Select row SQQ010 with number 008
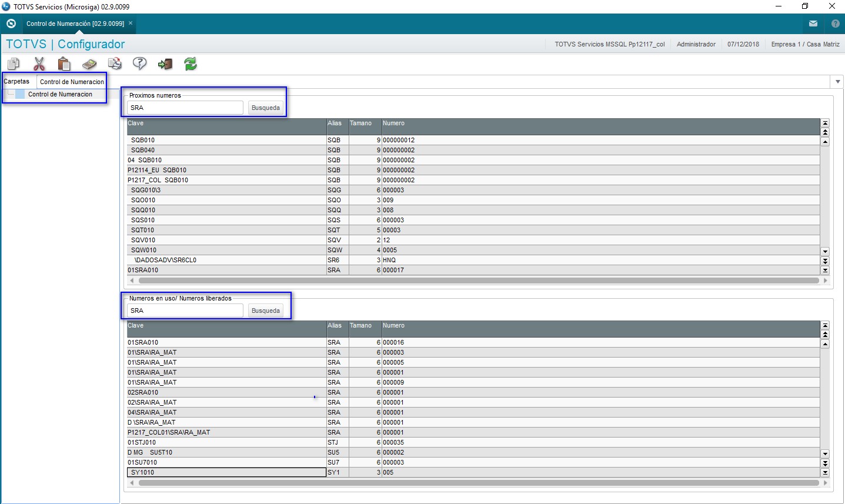Screen dimensions: 845x504 click(x=473, y=210)
